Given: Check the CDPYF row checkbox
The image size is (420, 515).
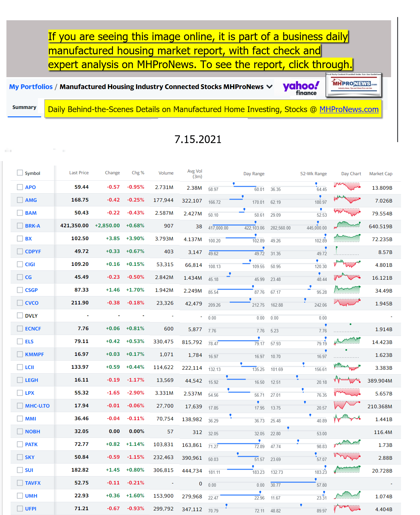Looking at the screenshot, I should pyautogui.click(x=20, y=251).
